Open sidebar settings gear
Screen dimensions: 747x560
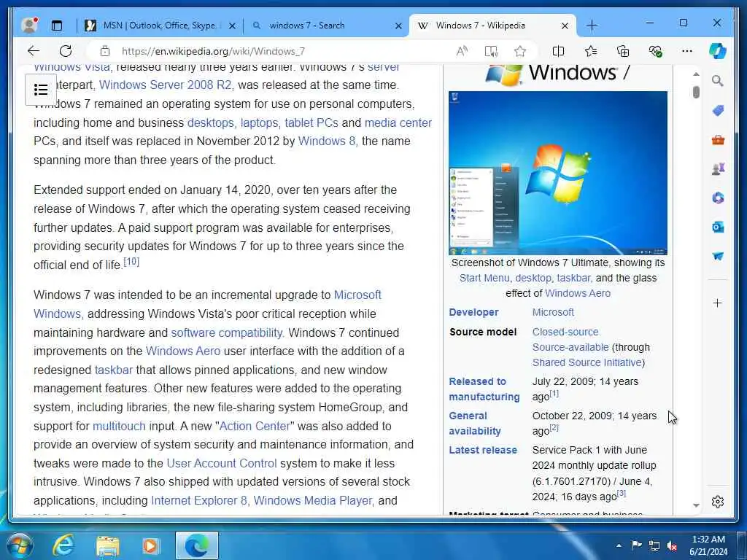[x=718, y=502]
